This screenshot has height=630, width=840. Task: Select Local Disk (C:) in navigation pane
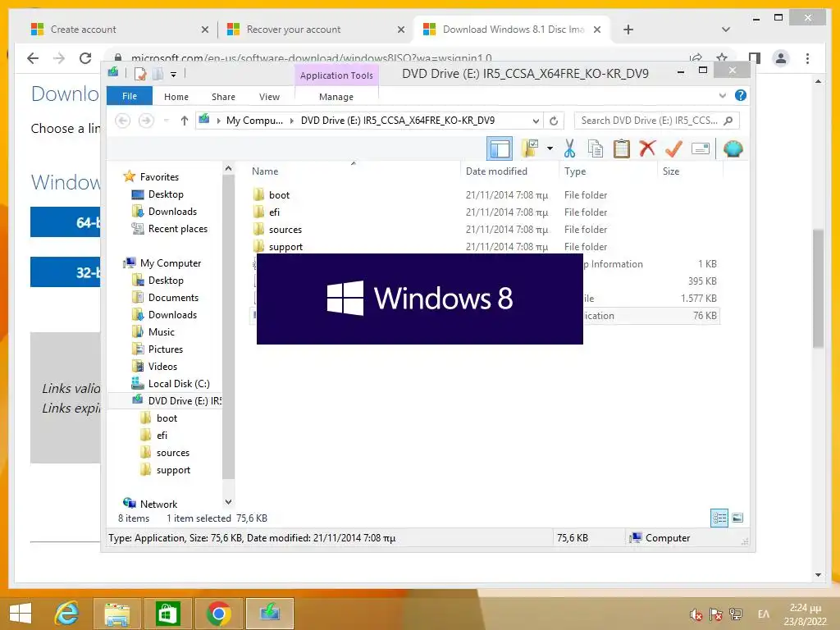pos(179,384)
